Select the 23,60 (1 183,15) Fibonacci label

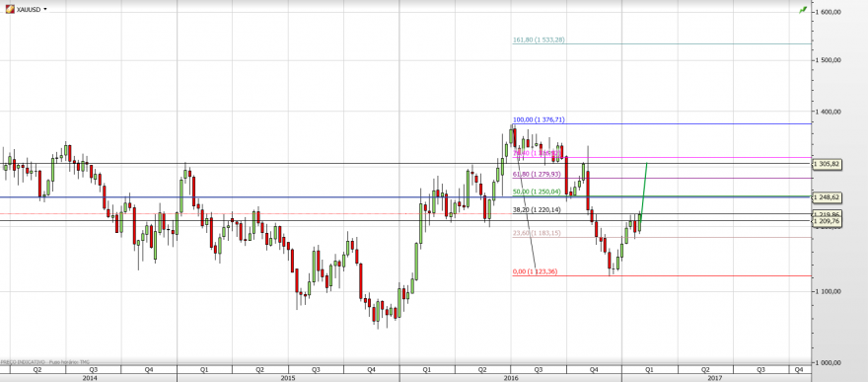[537, 233]
